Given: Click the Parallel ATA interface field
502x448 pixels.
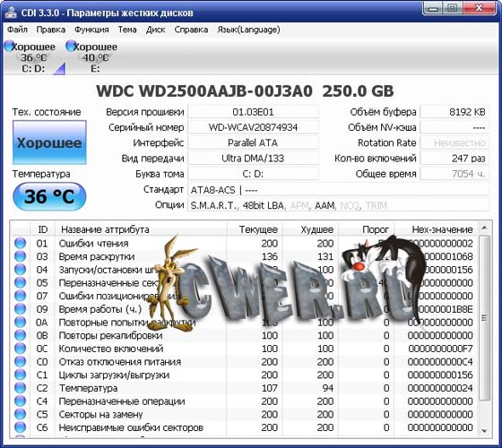Looking at the screenshot, I should (253, 142).
